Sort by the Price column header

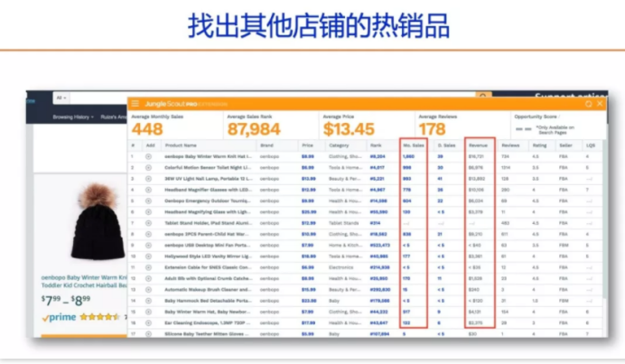coord(307,145)
